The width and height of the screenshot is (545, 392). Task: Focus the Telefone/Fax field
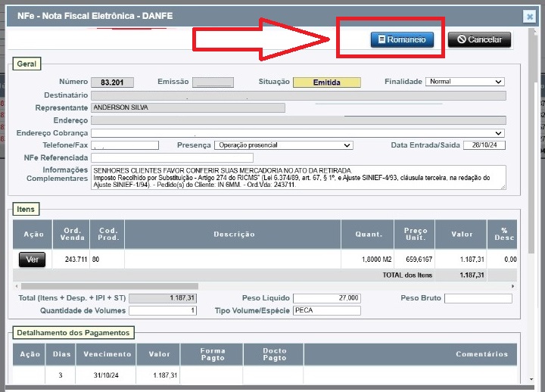tap(125, 145)
